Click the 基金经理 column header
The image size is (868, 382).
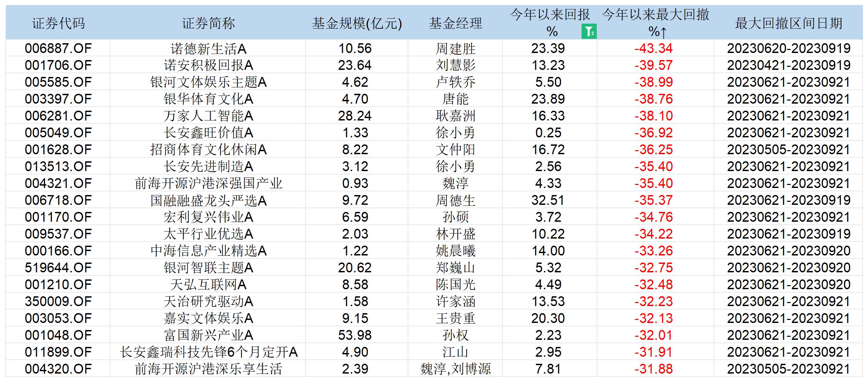pyautogui.click(x=455, y=23)
